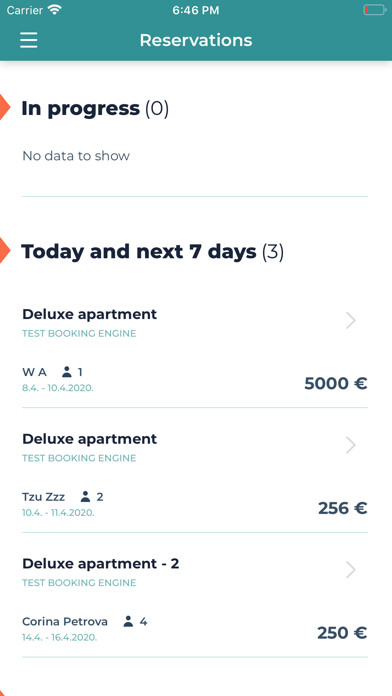Open W A reservation via chevron arrow
This screenshot has height=696, width=392.
pyautogui.click(x=351, y=320)
